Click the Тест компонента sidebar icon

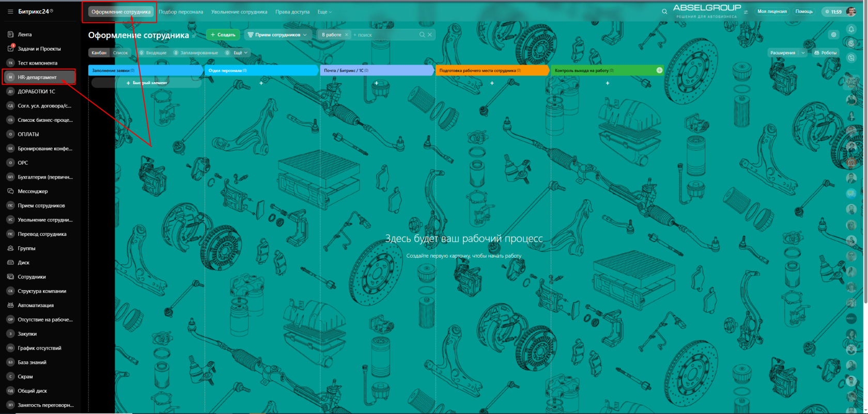(10, 63)
